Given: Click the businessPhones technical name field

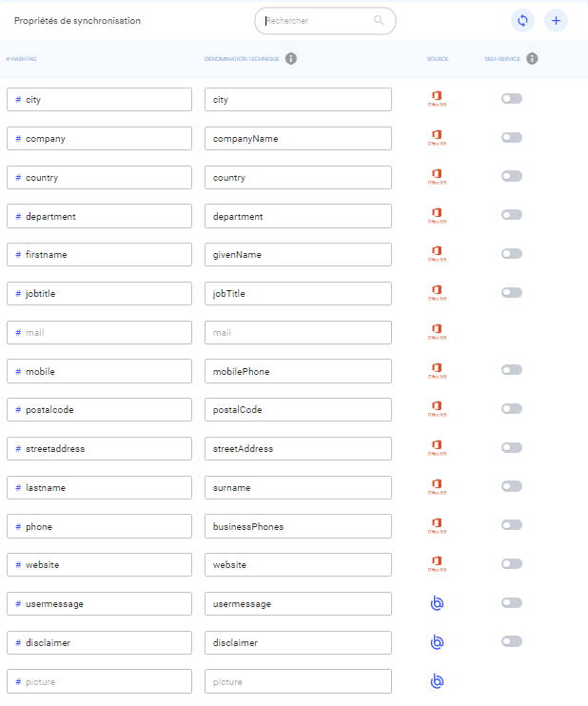Looking at the screenshot, I should point(298,526).
